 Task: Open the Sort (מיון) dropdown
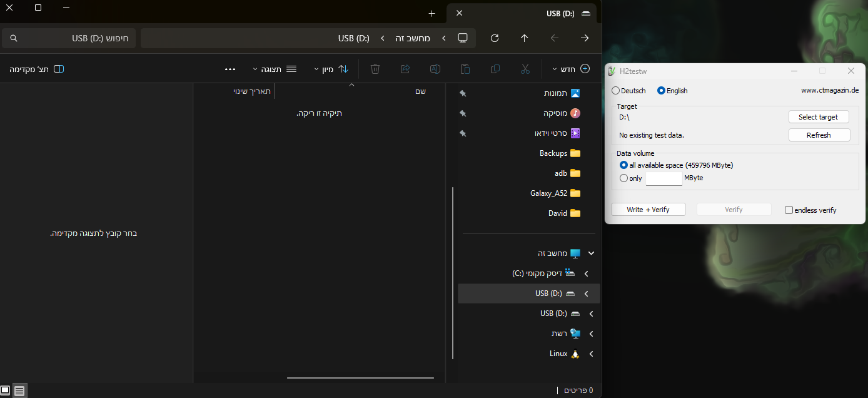[331, 69]
